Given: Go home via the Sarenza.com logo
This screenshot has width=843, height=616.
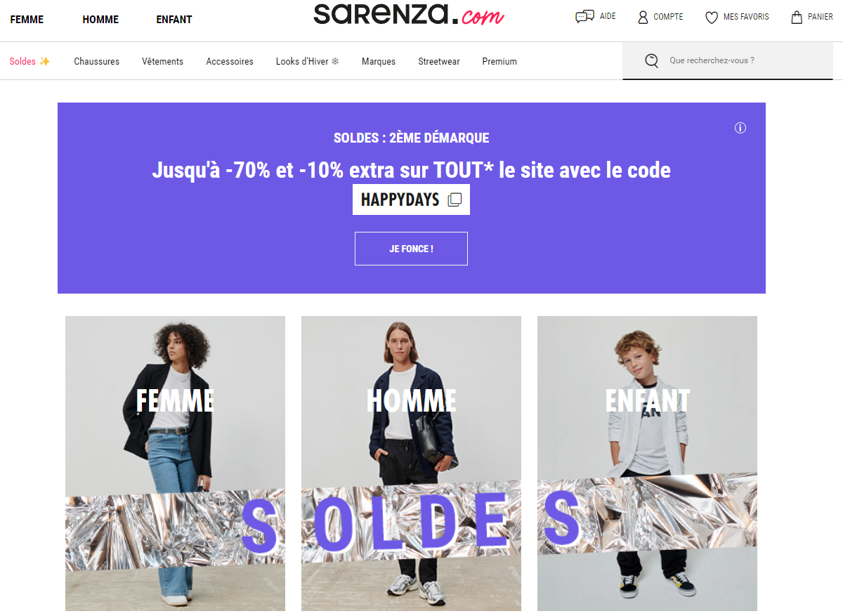Looking at the screenshot, I should point(408,15).
